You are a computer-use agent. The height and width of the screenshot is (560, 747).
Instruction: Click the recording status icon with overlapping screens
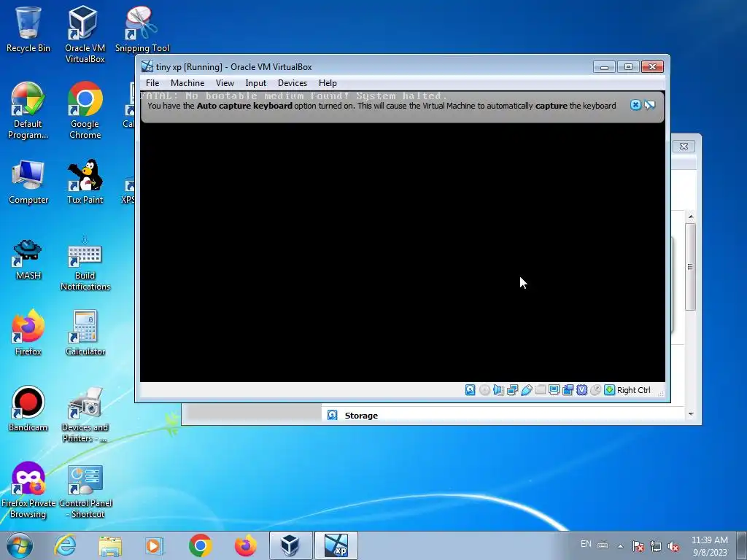568,390
